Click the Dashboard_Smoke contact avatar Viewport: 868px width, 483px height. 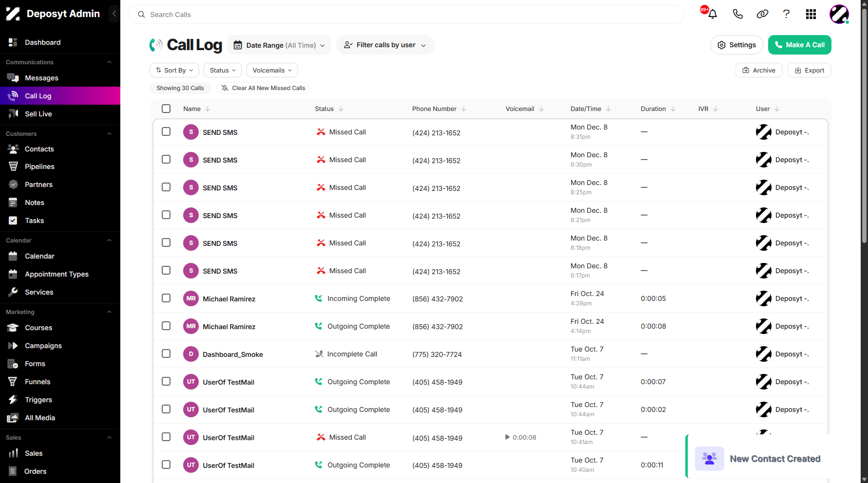[x=191, y=354]
